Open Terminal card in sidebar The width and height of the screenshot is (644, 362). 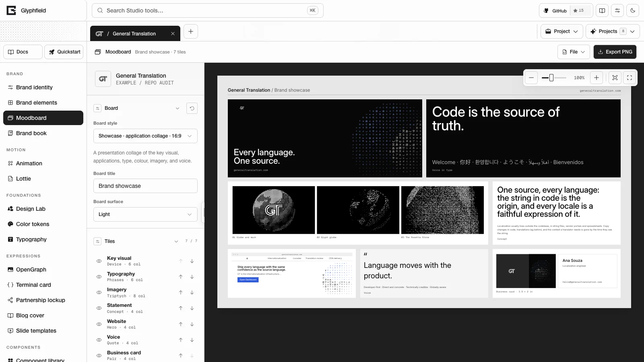43,285
